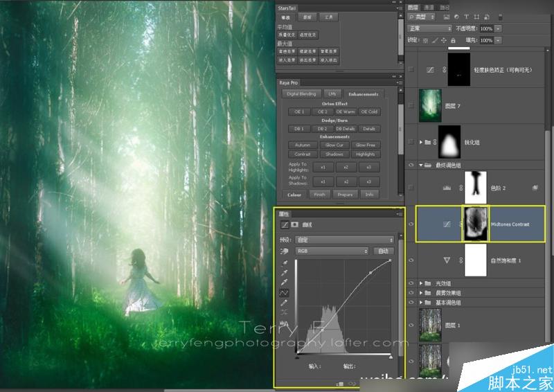
Task: Switch to the Colour tab in Raya Pro
Action: (294, 195)
